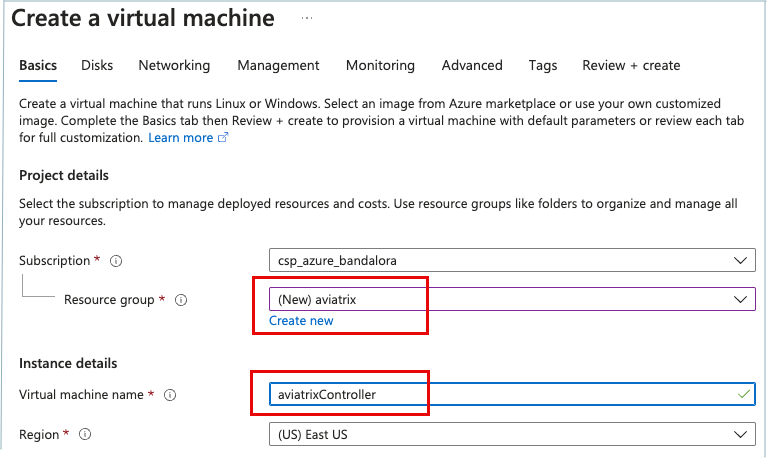Click Create new resource group link
Image resolution: width=767 pixels, height=460 pixels.
point(301,321)
